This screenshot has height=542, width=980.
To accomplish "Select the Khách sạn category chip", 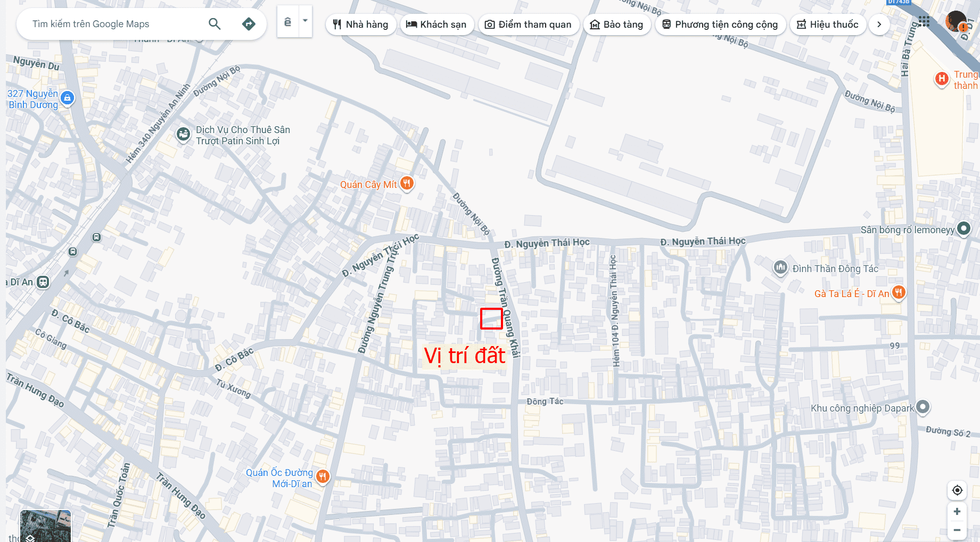I will [x=437, y=24].
